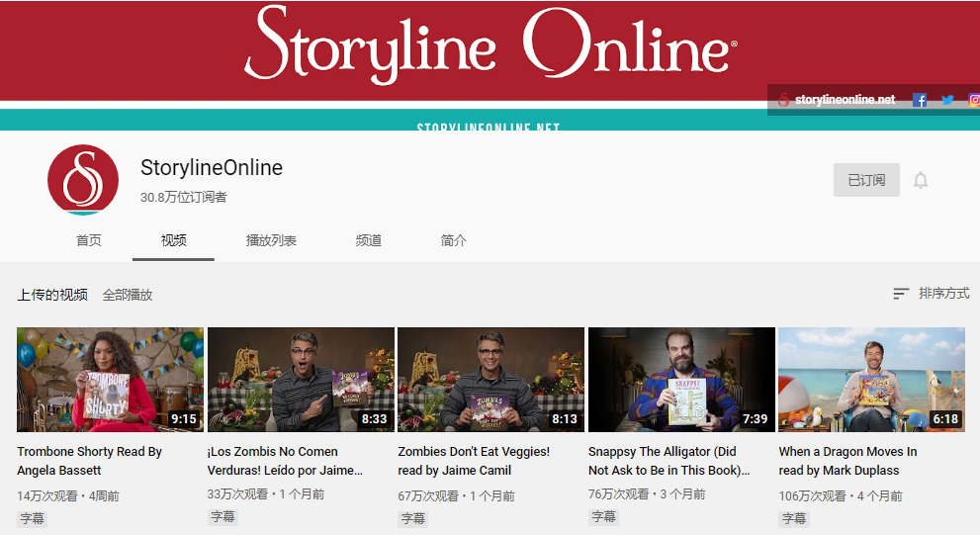Click the StorylineOnline channel name
Image resolution: width=980 pixels, height=535 pixels.
tap(212, 167)
